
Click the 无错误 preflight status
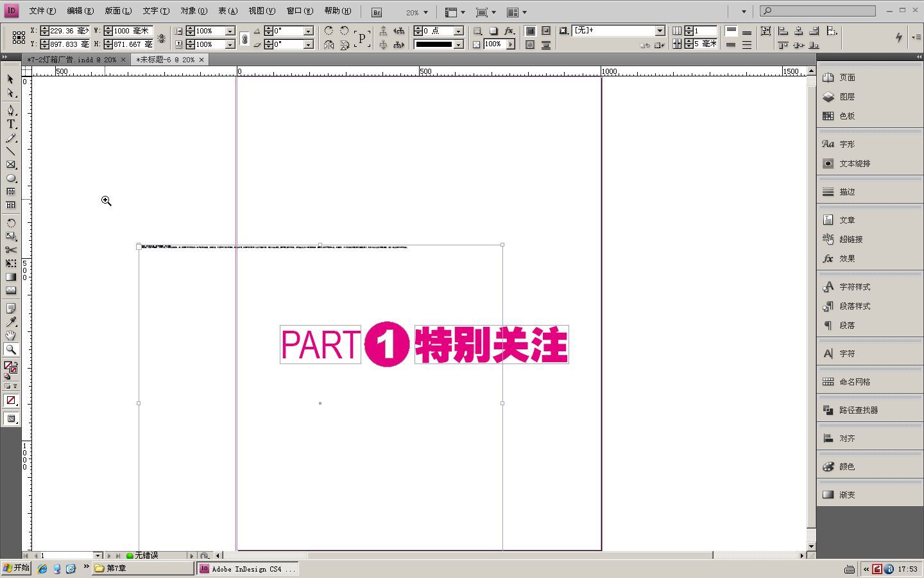(x=146, y=556)
